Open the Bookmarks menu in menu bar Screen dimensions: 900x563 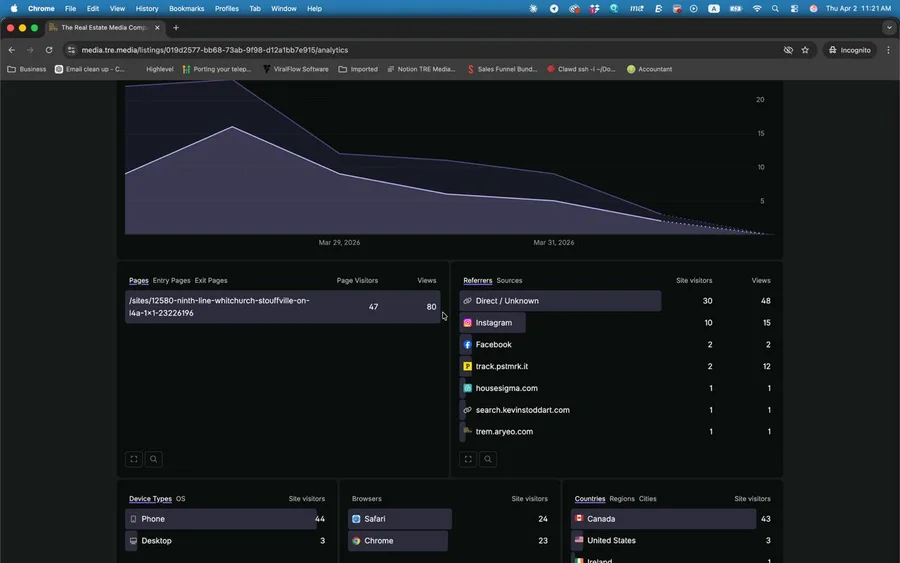pos(187,9)
